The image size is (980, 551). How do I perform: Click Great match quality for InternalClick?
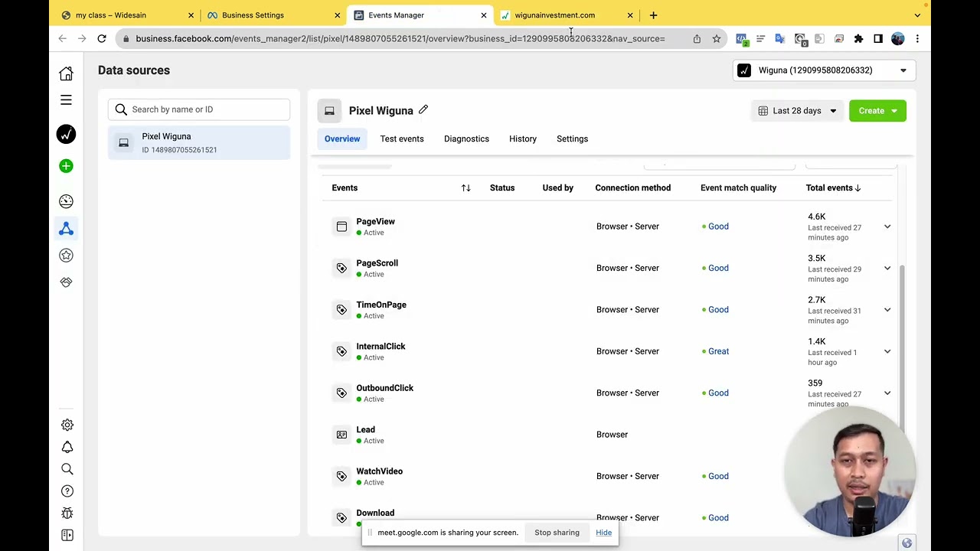718,351
